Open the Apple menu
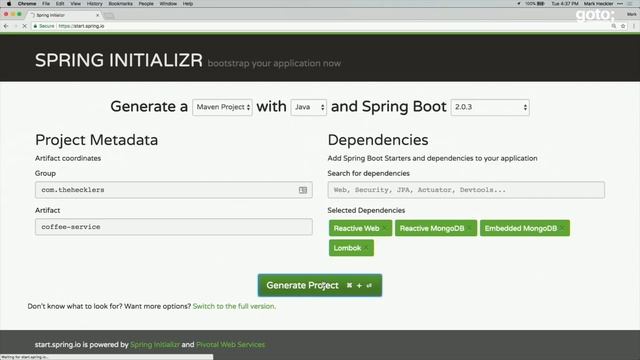640x360 pixels. [x=9, y=4]
